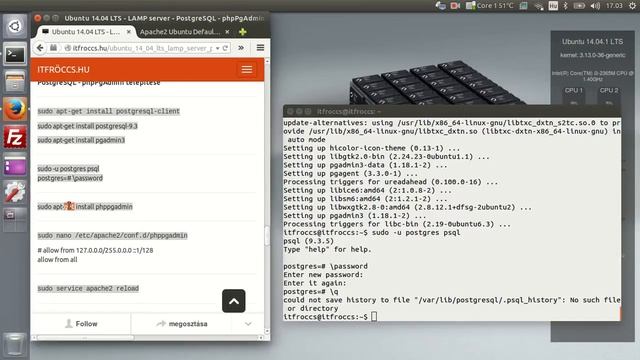Launch FileZilla from the dock

pyautogui.click(x=15, y=137)
